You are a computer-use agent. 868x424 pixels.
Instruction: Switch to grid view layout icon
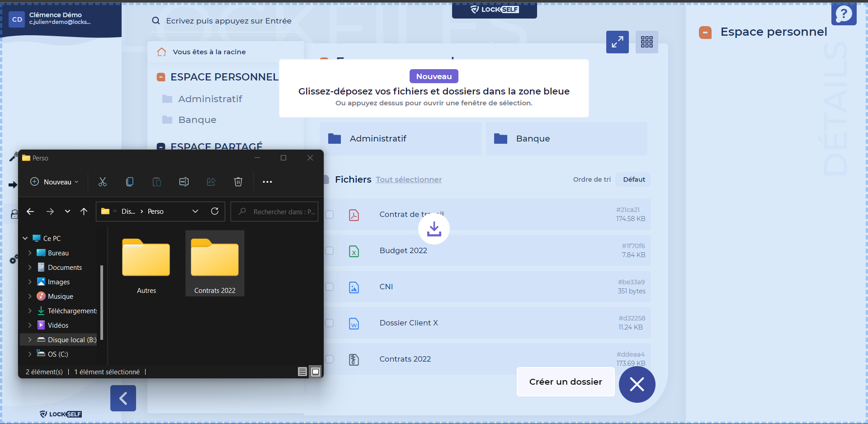(646, 42)
